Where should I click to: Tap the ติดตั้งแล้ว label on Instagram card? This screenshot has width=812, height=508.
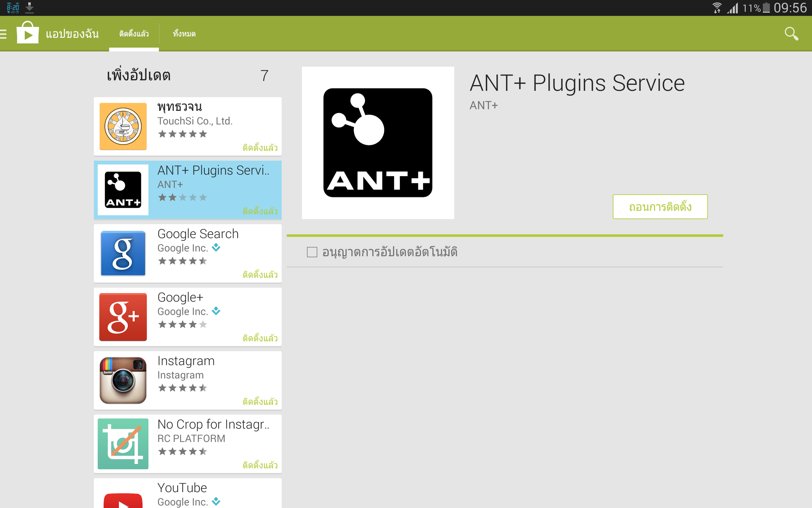[260, 402]
